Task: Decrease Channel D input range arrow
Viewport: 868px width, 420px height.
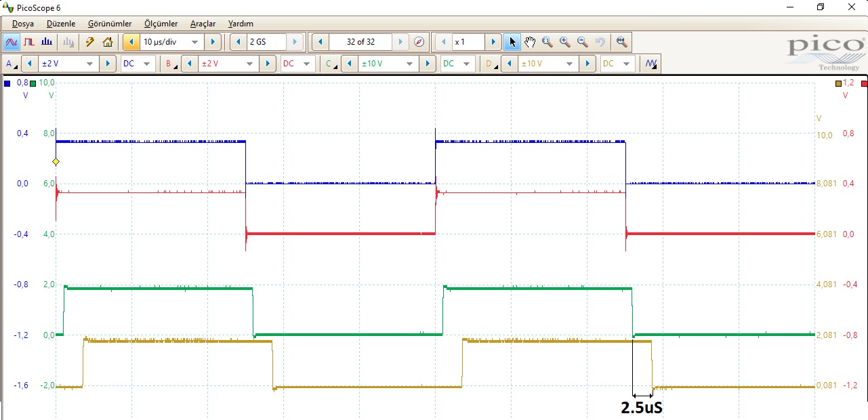Action: pos(509,64)
